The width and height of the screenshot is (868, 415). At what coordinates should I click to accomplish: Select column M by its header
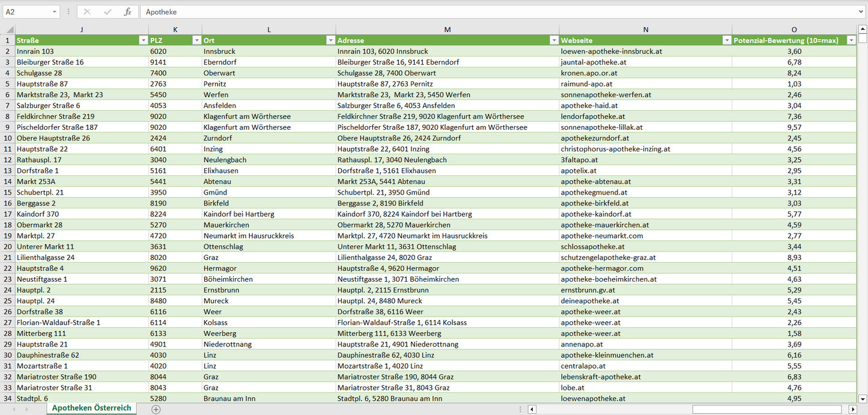[x=448, y=29]
